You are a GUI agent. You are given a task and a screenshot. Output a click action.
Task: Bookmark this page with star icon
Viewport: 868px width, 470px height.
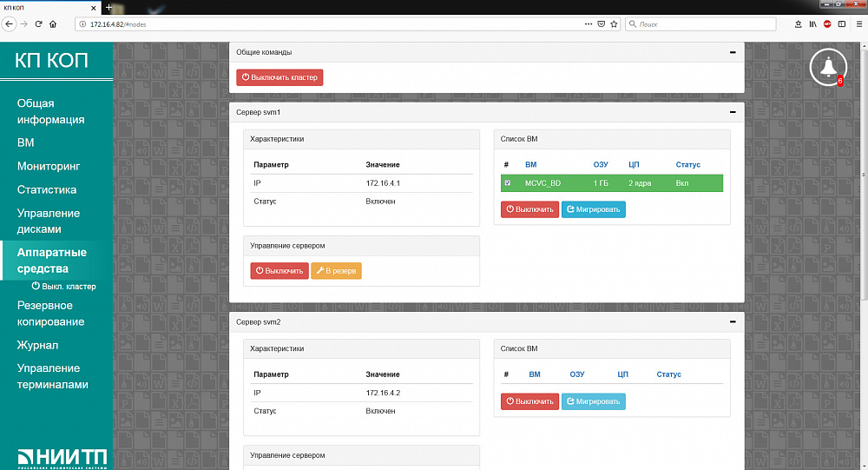click(x=614, y=23)
